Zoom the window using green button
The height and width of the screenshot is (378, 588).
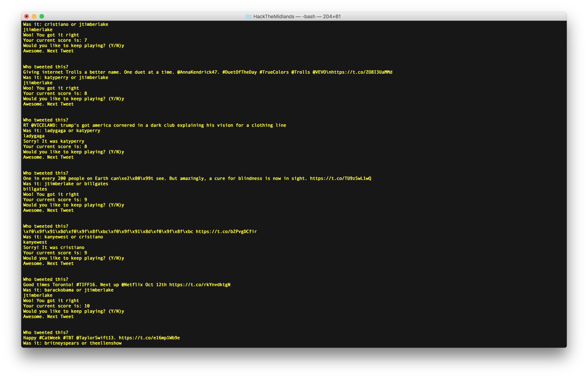pyautogui.click(x=42, y=17)
